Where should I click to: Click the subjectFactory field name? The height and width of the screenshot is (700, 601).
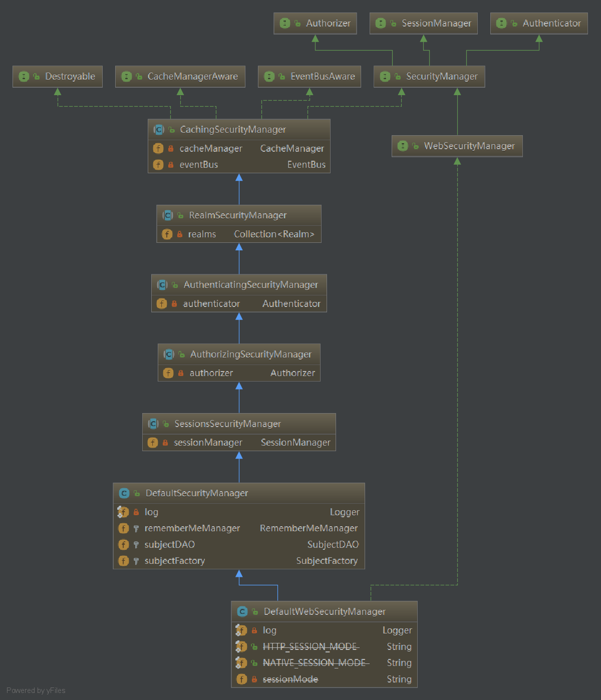point(175,561)
